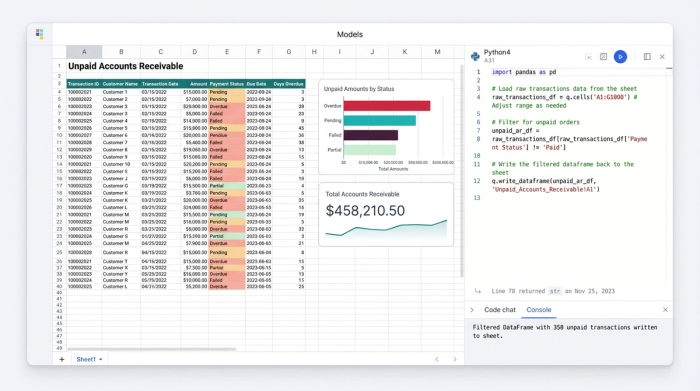Click the Models file title
The image size is (700, 391).
(350, 34)
